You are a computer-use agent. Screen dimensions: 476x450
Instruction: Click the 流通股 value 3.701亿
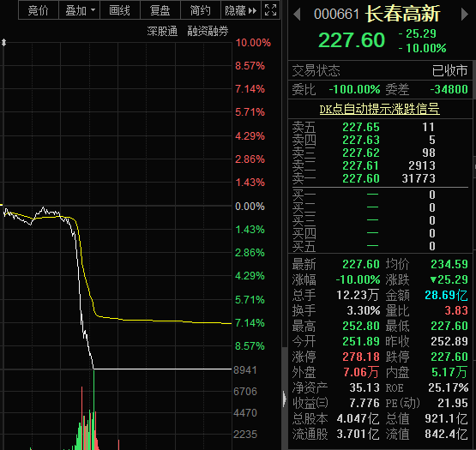358,435
